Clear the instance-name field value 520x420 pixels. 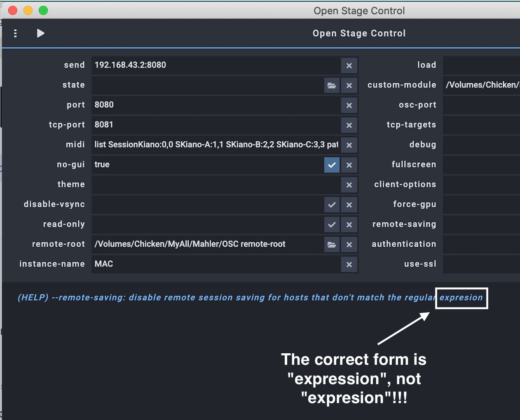[x=349, y=264]
